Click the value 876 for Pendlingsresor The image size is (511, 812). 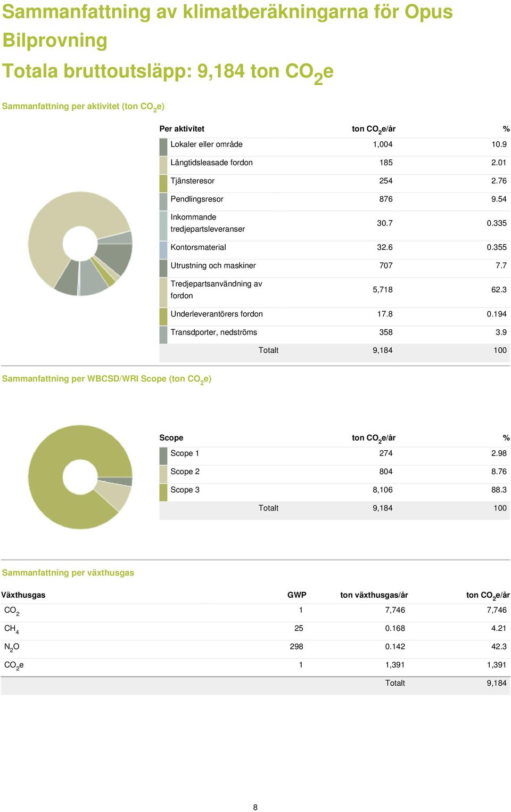point(386,199)
